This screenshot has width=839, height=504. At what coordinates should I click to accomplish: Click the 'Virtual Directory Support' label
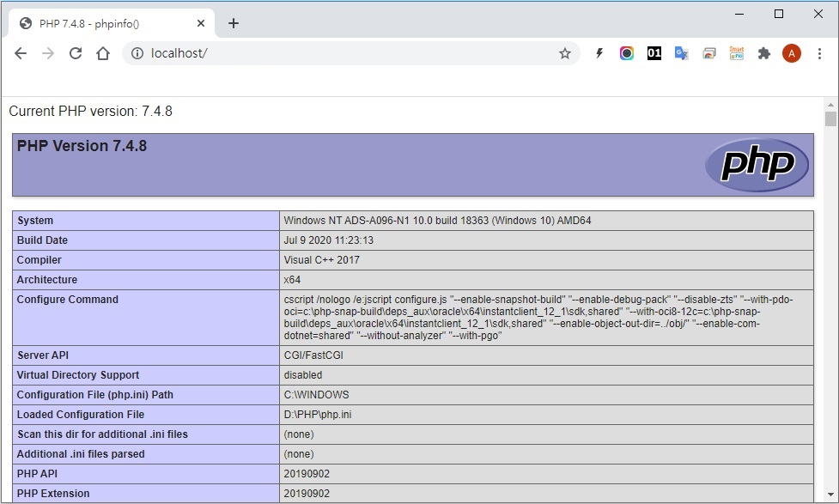(78, 375)
